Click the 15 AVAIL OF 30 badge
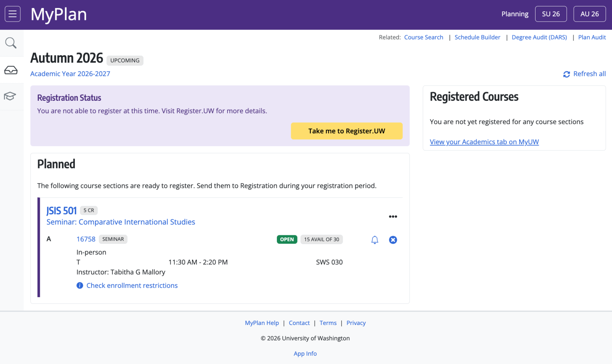This screenshot has height=364, width=612. (x=322, y=239)
